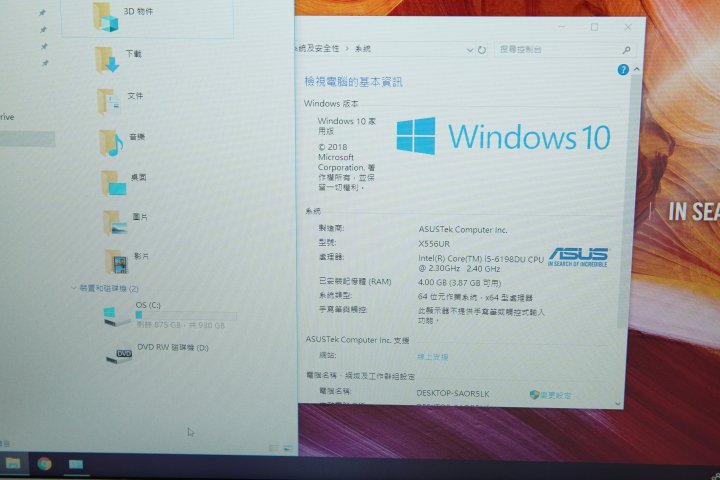Viewport: 720px width, 480px height.
Task: Click the Windows 10 logo image
Action: (x=503, y=136)
